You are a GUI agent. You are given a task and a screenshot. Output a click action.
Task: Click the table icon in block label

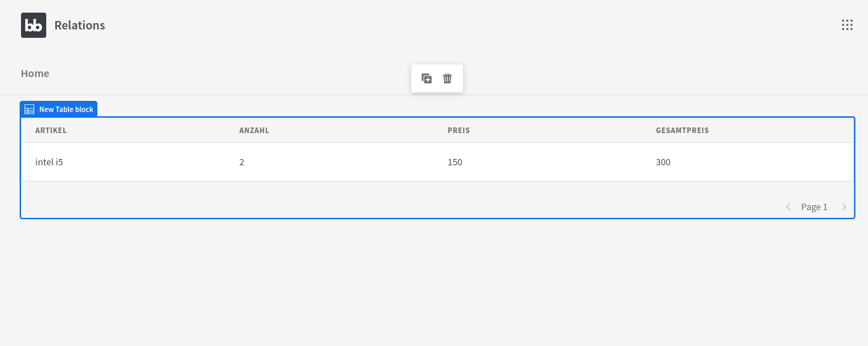point(29,109)
